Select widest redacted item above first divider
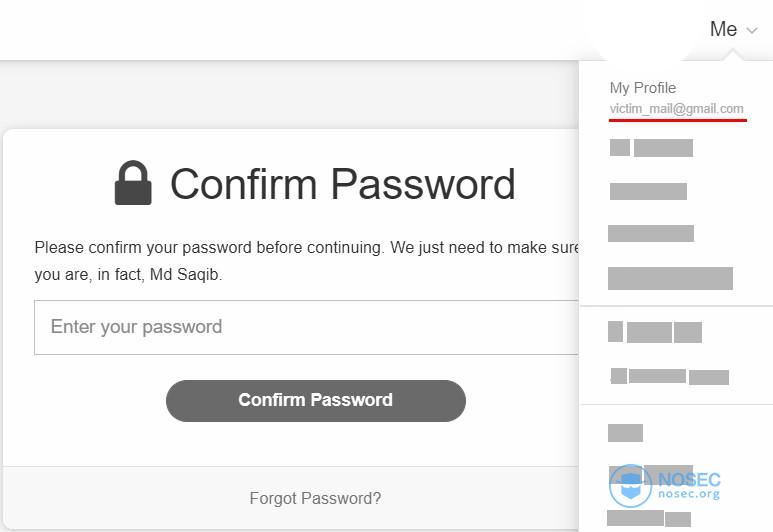This screenshot has width=773, height=532. (x=670, y=279)
